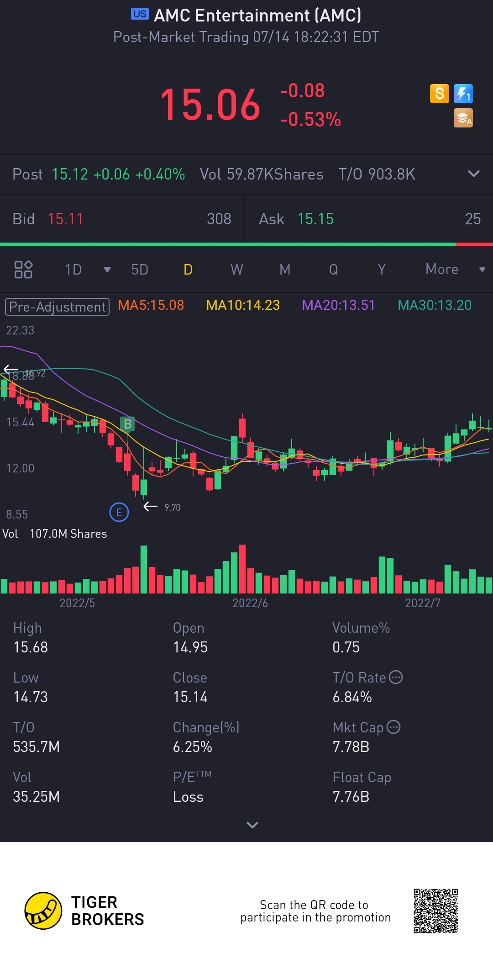Tap the green B buy marker on chart
Image resolution: width=493 pixels, height=980 pixels.
click(127, 424)
